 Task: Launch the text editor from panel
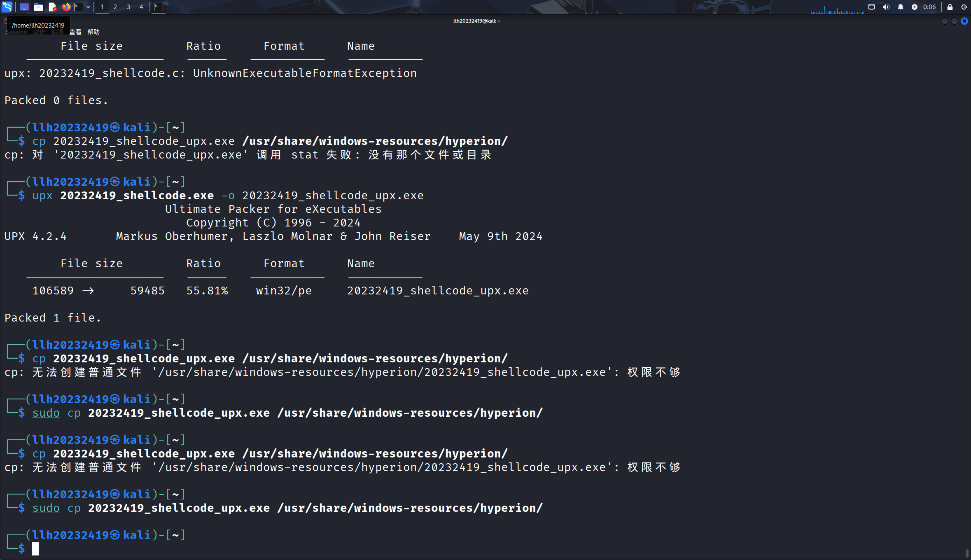pos(52,7)
